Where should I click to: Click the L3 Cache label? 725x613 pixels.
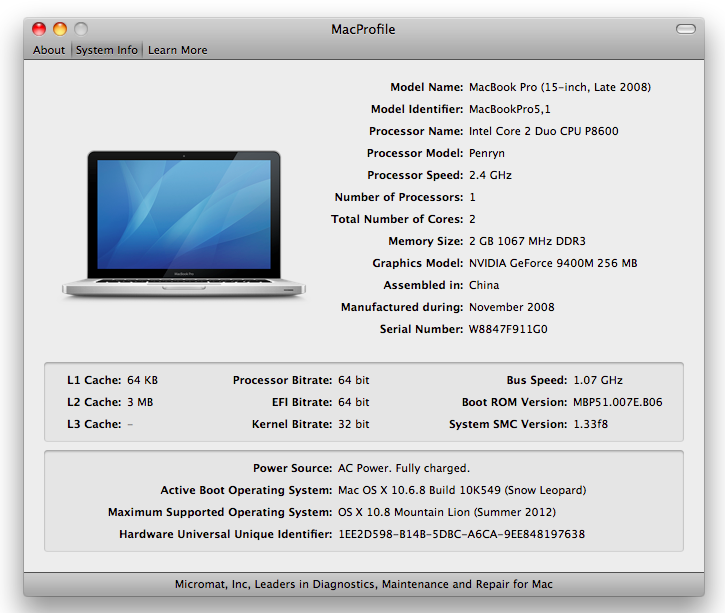94,424
